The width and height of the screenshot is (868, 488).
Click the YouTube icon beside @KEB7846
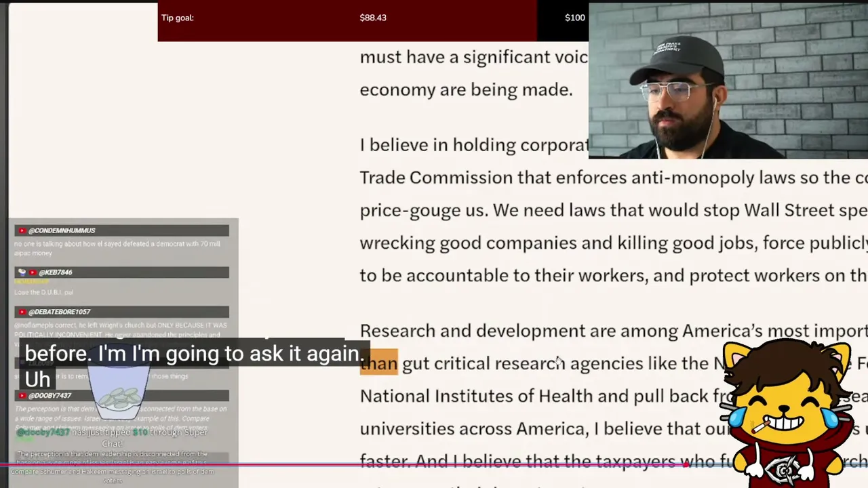tap(32, 272)
